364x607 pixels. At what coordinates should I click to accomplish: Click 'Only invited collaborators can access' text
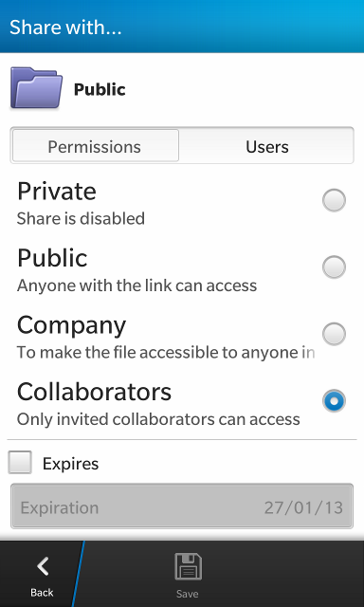(x=158, y=419)
